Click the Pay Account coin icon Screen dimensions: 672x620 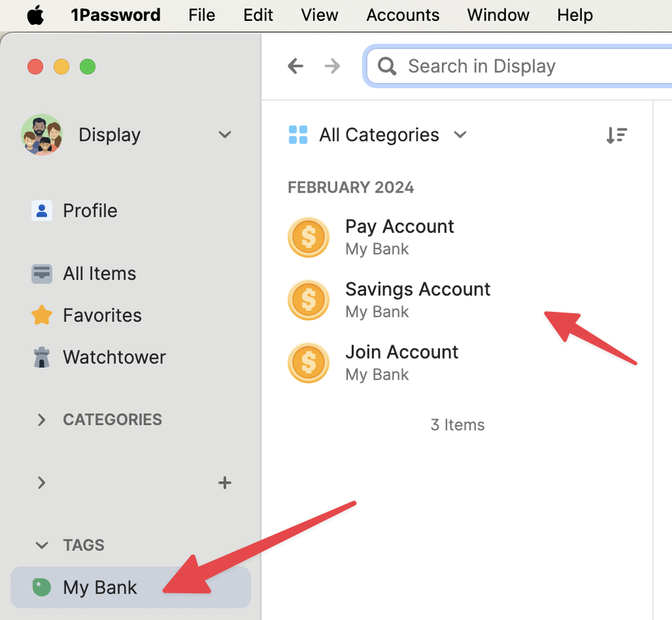pos(309,237)
